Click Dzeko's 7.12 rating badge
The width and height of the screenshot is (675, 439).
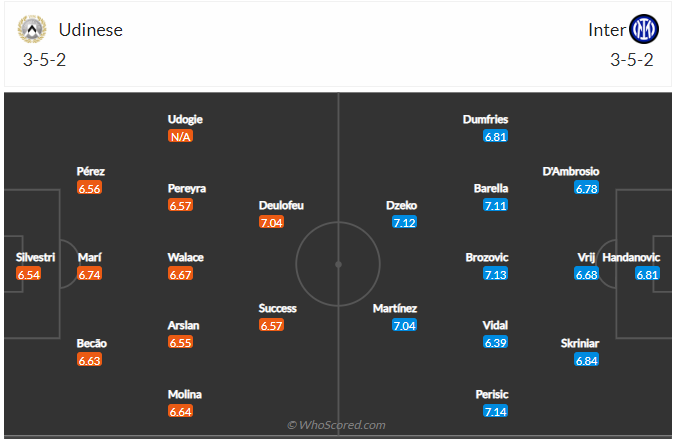(405, 222)
